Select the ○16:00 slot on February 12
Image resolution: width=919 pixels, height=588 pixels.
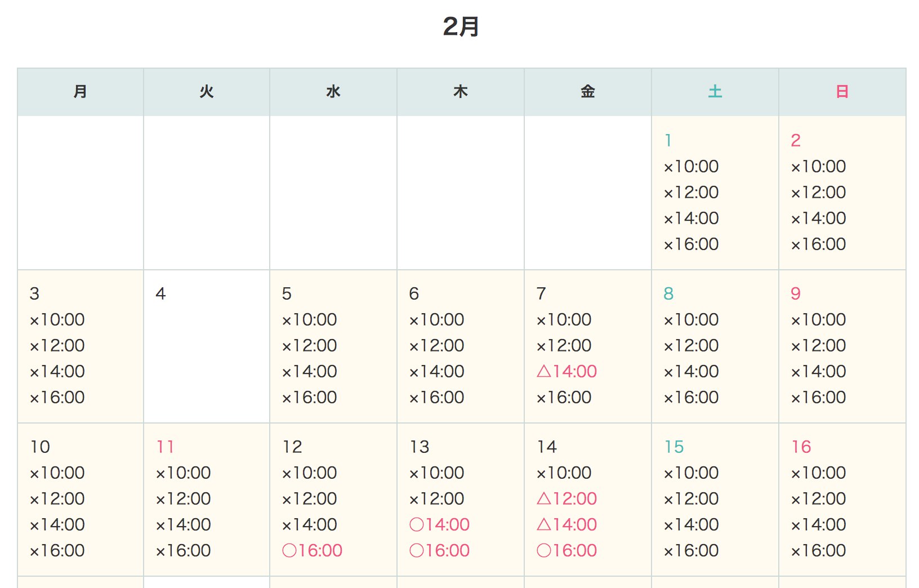[312, 550]
